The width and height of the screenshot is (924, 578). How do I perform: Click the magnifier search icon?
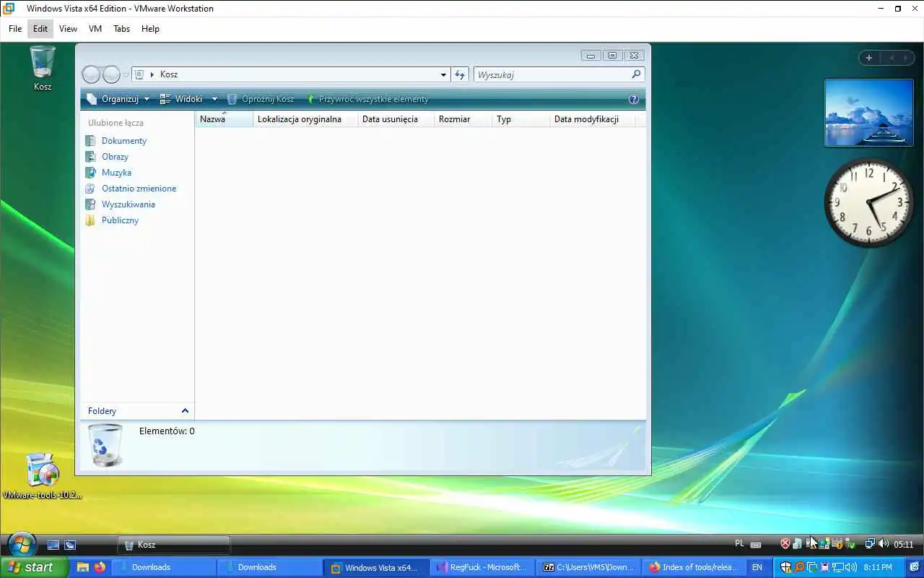[636, 74]
